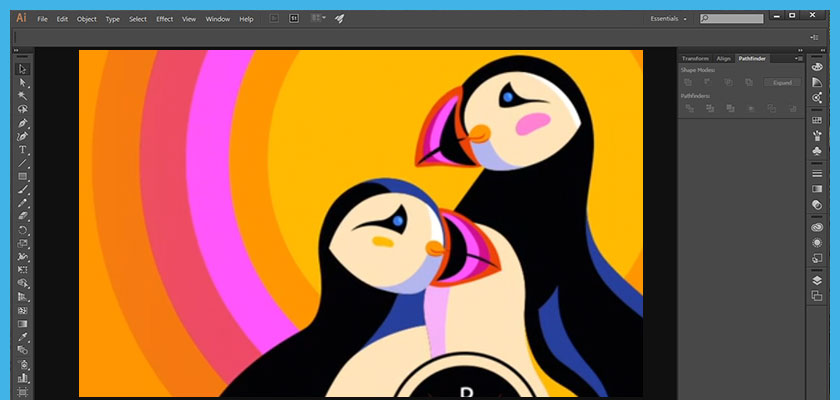This screenshot has height=400, width=840.
Task: Open the File menu
Action: tap(42, 19)
